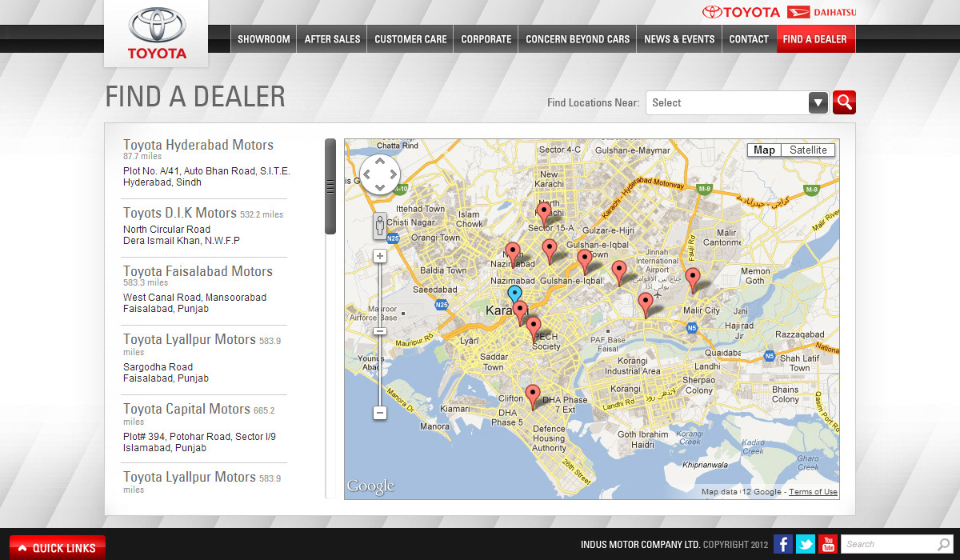960x560 pixels.
Task: Click 'Dera Ismail Khan, N.W.F.P' text
Action: tap(182, 241)
